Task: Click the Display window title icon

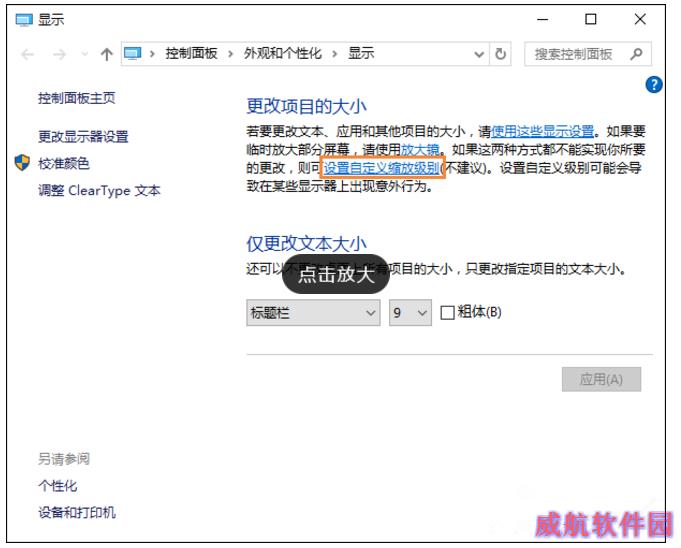Action: pyautogui.click(x=24, y=20)
